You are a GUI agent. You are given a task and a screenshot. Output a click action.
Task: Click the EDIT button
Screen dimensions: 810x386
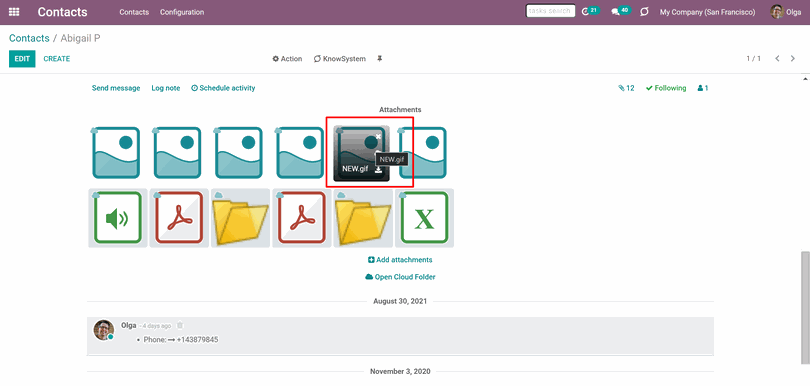(x=22, y=59)
